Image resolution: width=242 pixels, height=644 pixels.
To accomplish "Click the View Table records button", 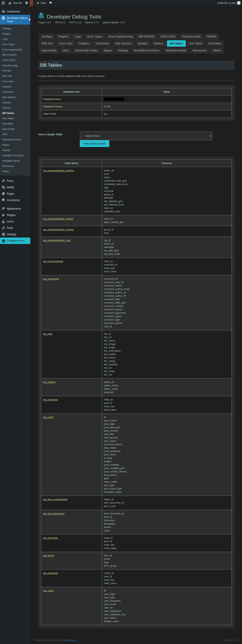I will pos(95,143).
